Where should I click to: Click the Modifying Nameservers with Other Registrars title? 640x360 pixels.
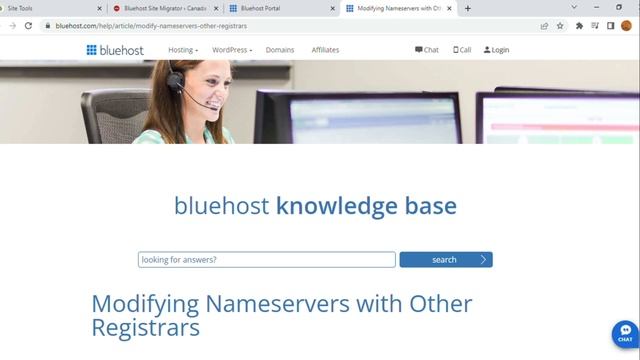(282, 316)
